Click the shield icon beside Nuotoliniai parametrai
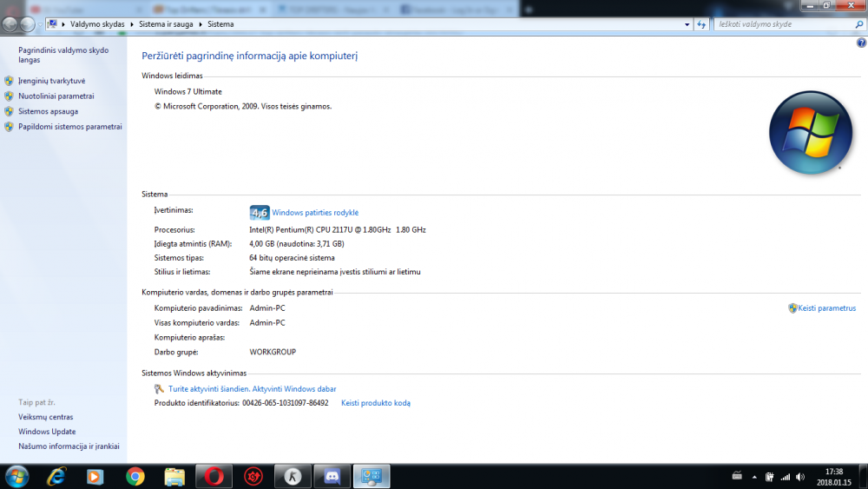Viewport: 868px width, 489px height. 9,96
